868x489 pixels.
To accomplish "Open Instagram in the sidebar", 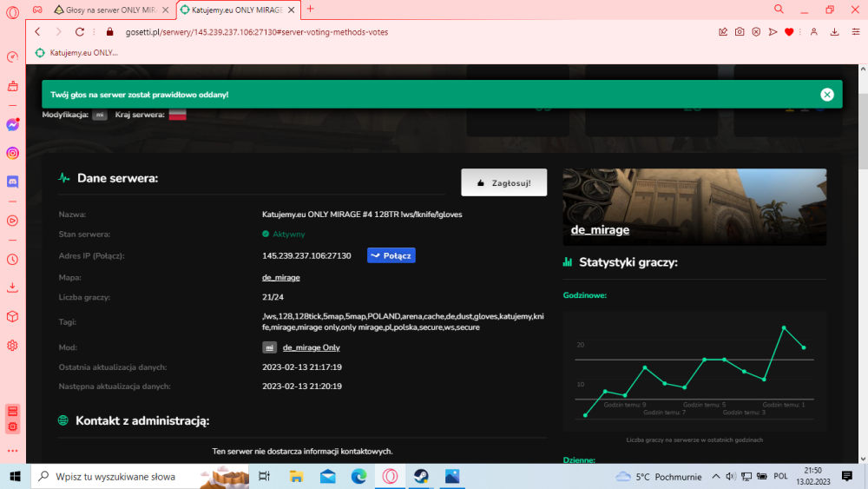I will [x=12, y=153].
